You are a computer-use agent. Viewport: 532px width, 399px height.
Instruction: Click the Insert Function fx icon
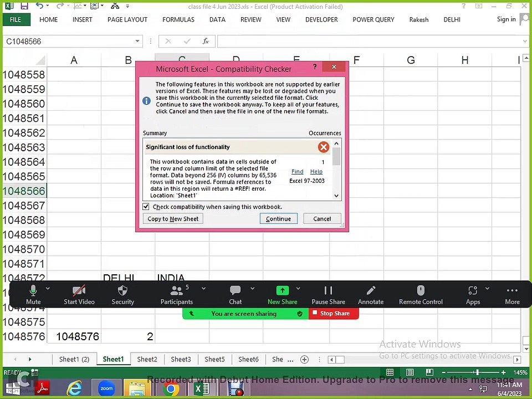(206, 42)
